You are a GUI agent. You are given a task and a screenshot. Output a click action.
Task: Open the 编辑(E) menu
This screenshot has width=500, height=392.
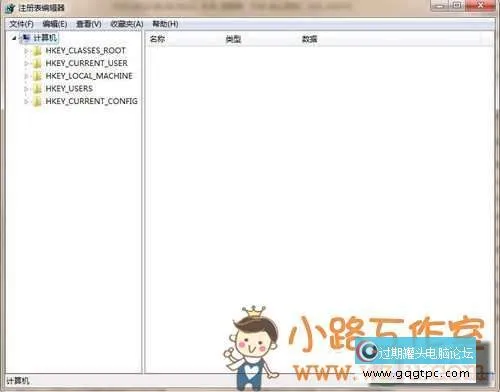(x=55, y=24)
